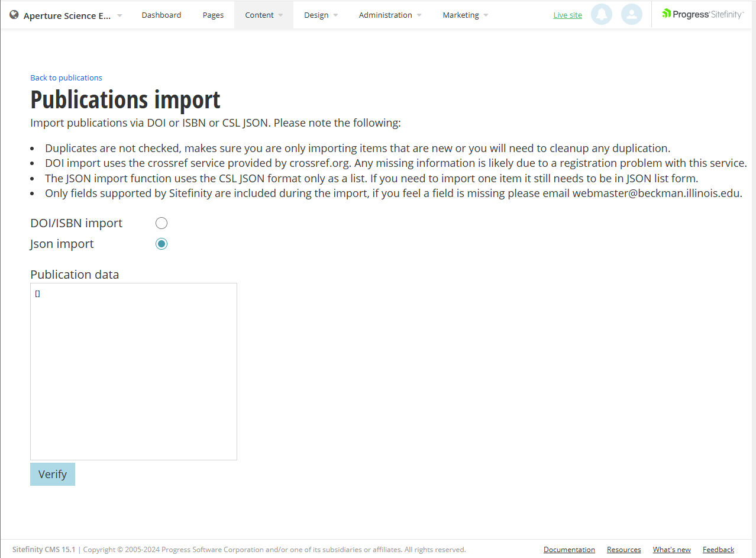Open the Live site link
Image resolution: width=756 pixels, height=558 pixels.
coord(567,15)
